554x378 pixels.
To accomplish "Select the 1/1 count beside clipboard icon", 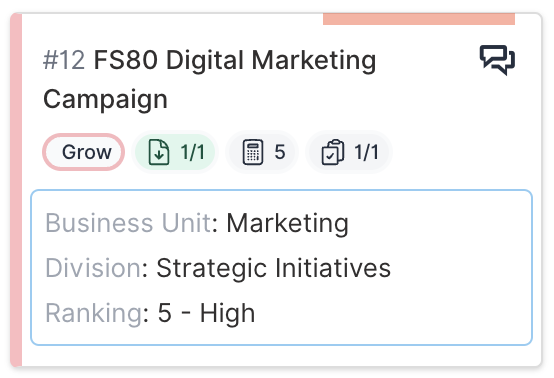I will (x=366, y=152).
